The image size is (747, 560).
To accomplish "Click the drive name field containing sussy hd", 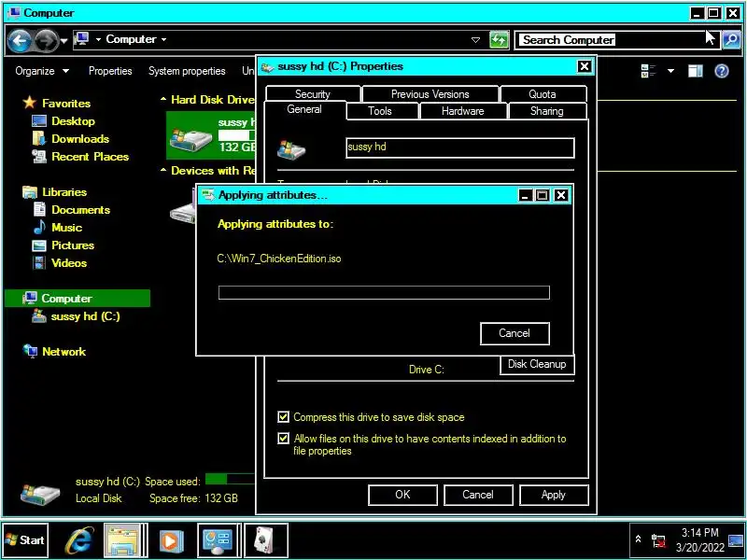I will point(459,147).
